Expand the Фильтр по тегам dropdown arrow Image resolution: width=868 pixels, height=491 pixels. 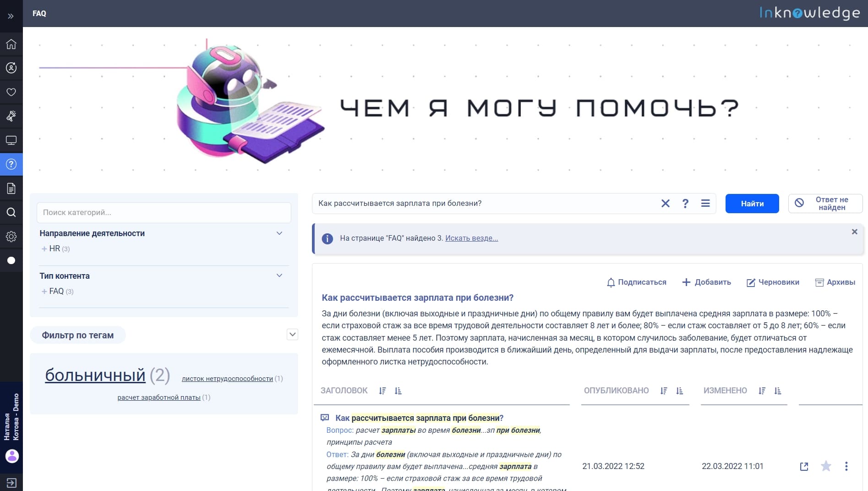[292, 335]
